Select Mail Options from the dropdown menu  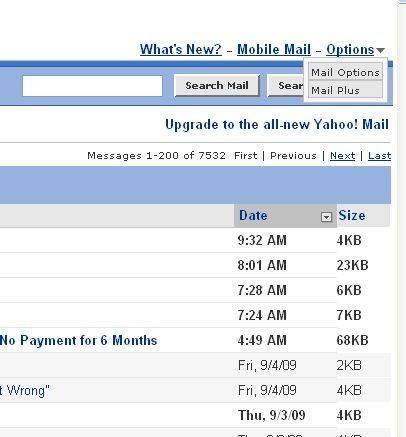coord(345,72)
